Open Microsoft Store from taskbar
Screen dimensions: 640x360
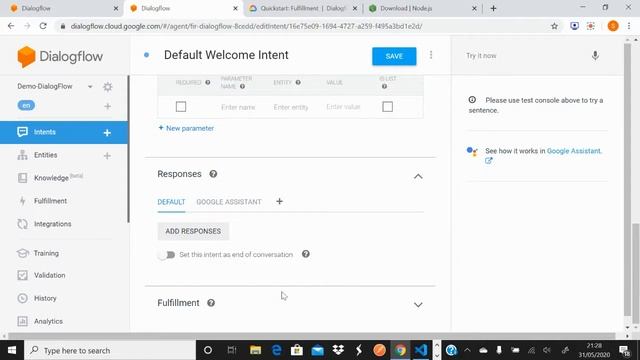click(297, 350)
